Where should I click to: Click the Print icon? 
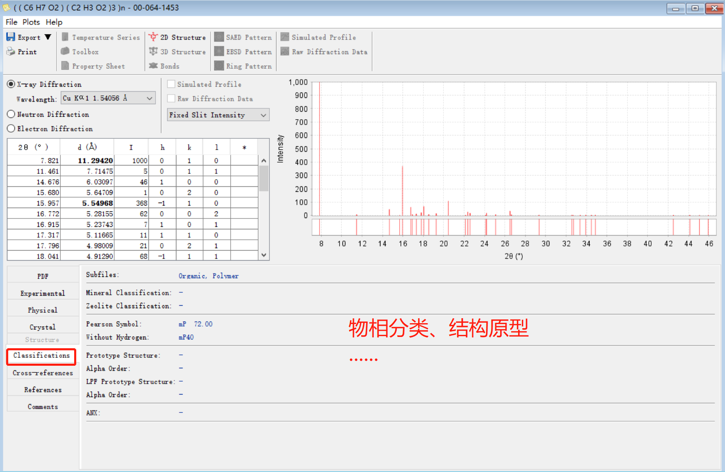tap(11, 52)
